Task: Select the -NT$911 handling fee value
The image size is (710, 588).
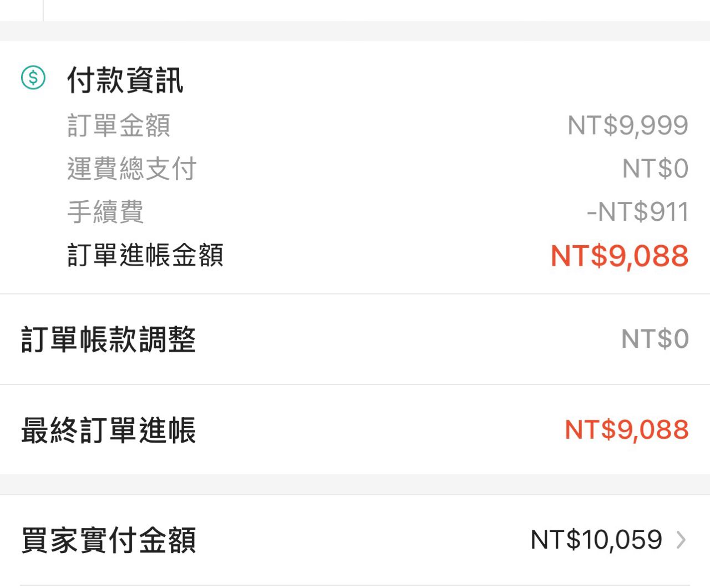Action: [637, 212]
